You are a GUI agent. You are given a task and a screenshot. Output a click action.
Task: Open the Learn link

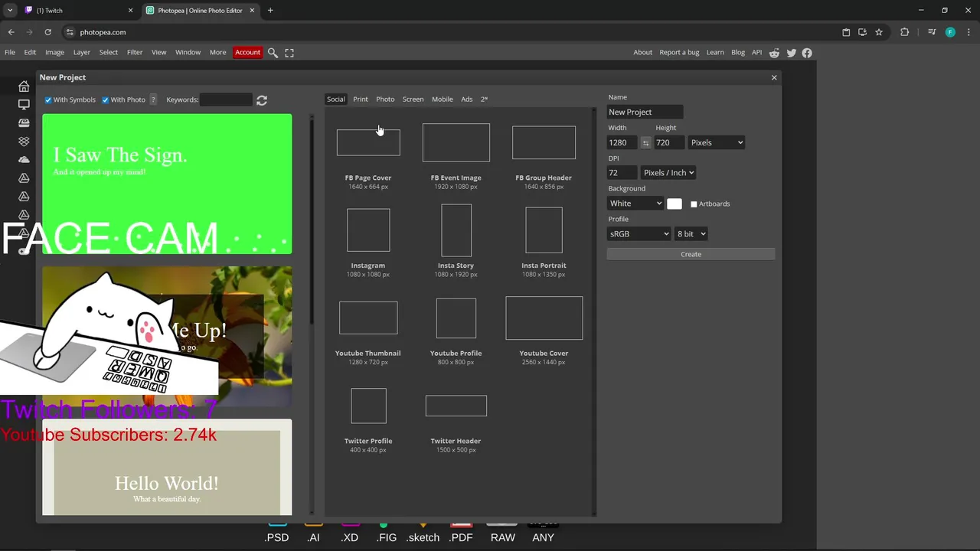[x=715, y=53]
